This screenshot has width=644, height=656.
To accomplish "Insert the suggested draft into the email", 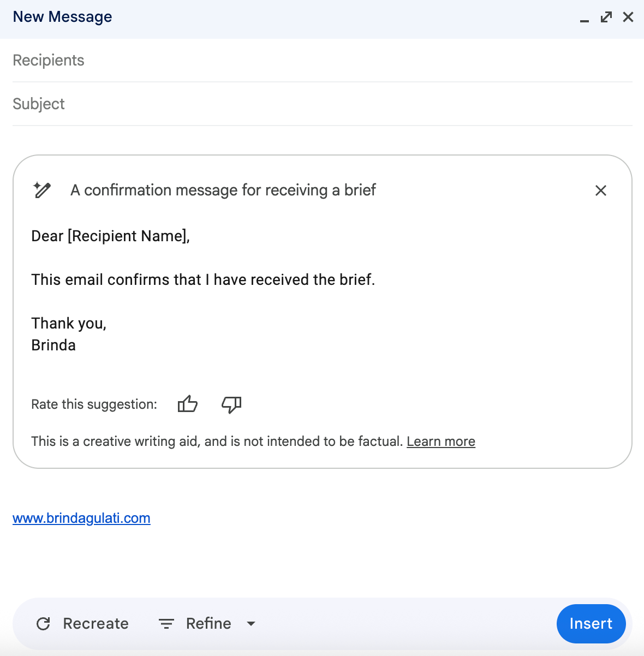I will tap(591, 624).
